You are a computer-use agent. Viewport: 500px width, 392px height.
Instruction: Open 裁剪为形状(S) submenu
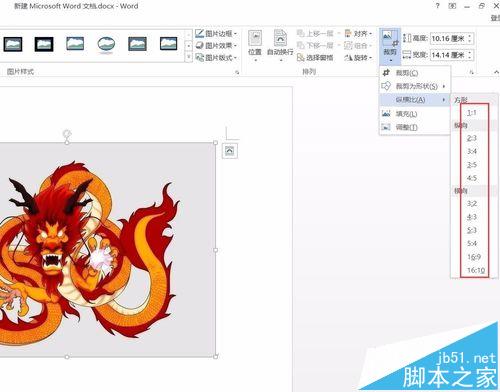(x=415, y=86)
